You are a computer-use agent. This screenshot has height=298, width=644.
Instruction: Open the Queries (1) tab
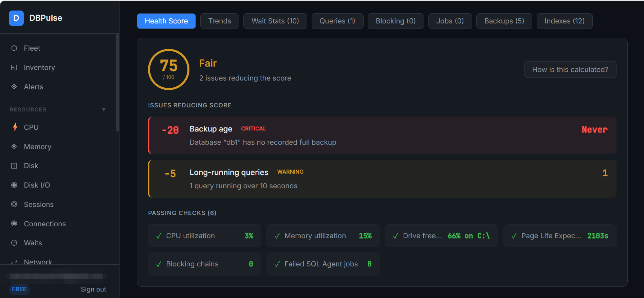(337, 21)
